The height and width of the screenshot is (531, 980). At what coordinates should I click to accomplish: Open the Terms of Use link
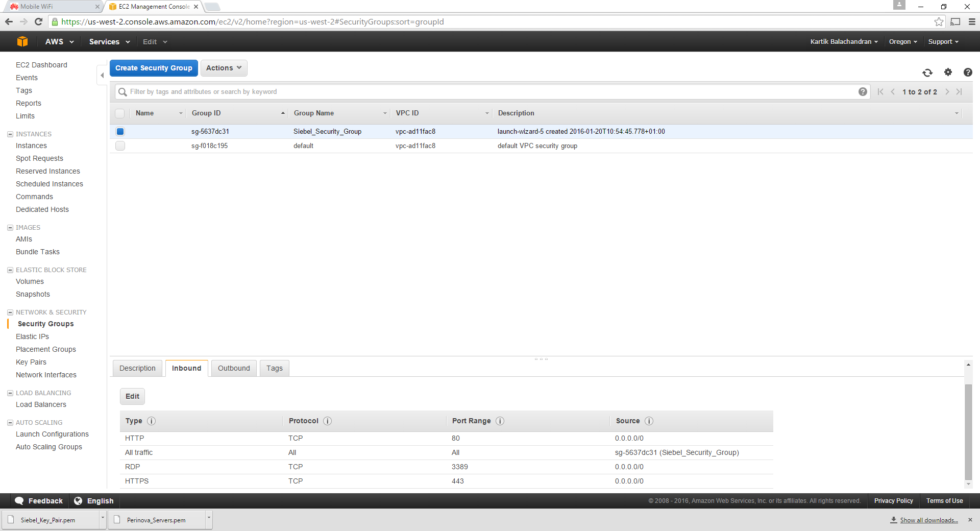944,501
